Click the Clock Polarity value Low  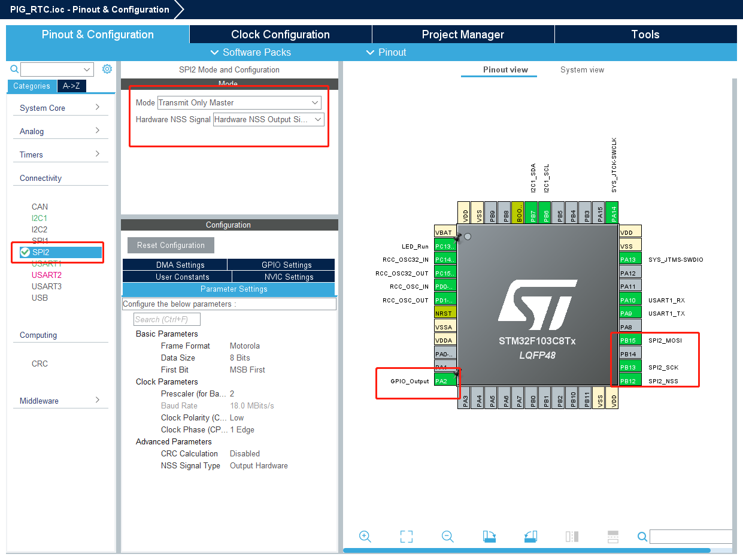pos(237,417)
